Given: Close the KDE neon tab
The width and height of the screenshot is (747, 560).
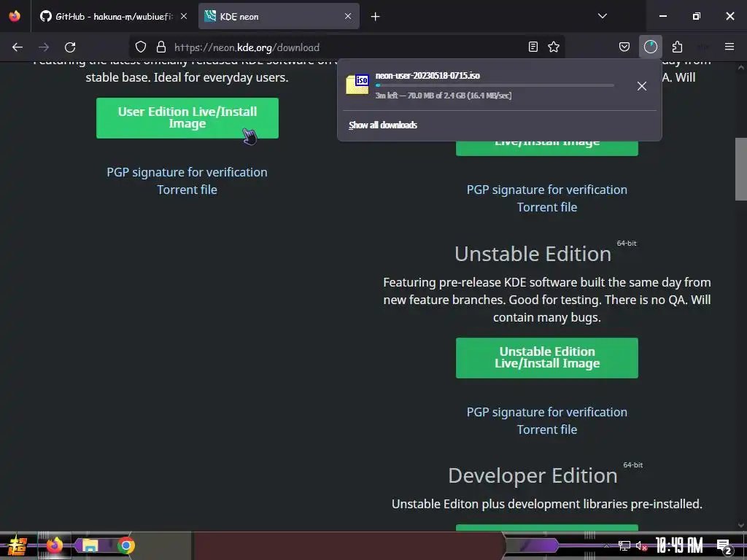Looking at the screenshot, I should (x=348, y=16).
